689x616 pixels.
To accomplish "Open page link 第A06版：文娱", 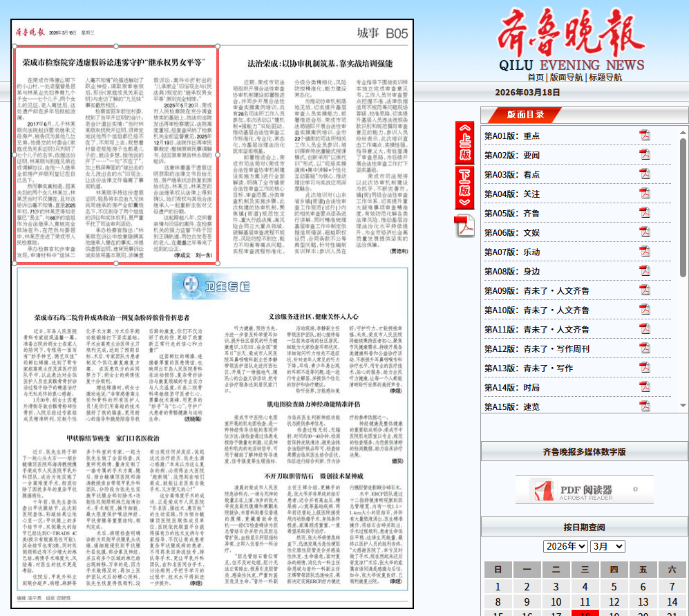I will 512,233.
